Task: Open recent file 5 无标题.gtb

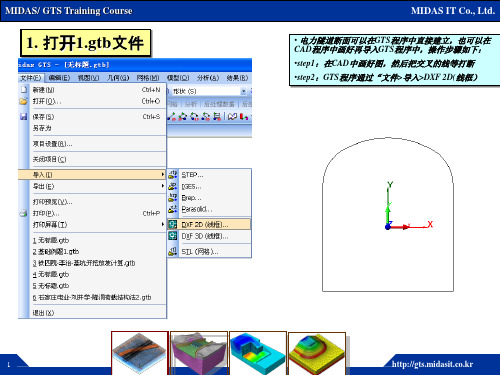Action: pyautogui.click(x=92, y=286)
